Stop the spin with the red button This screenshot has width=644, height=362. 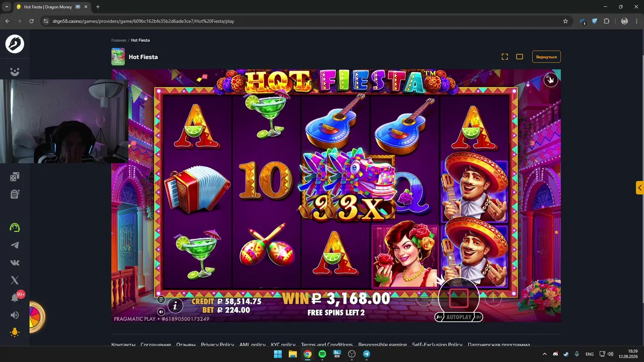[x=458, y=299]
